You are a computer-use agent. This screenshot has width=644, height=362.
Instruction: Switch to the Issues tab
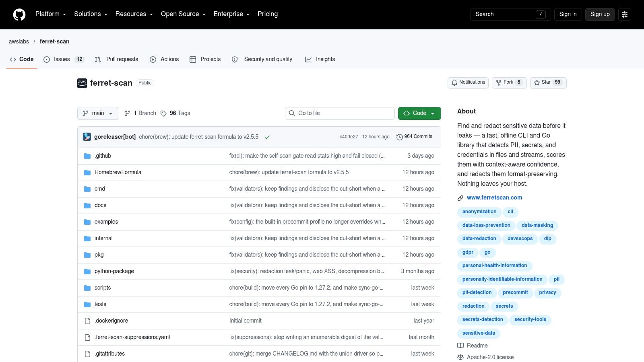(x=64, y=60)
